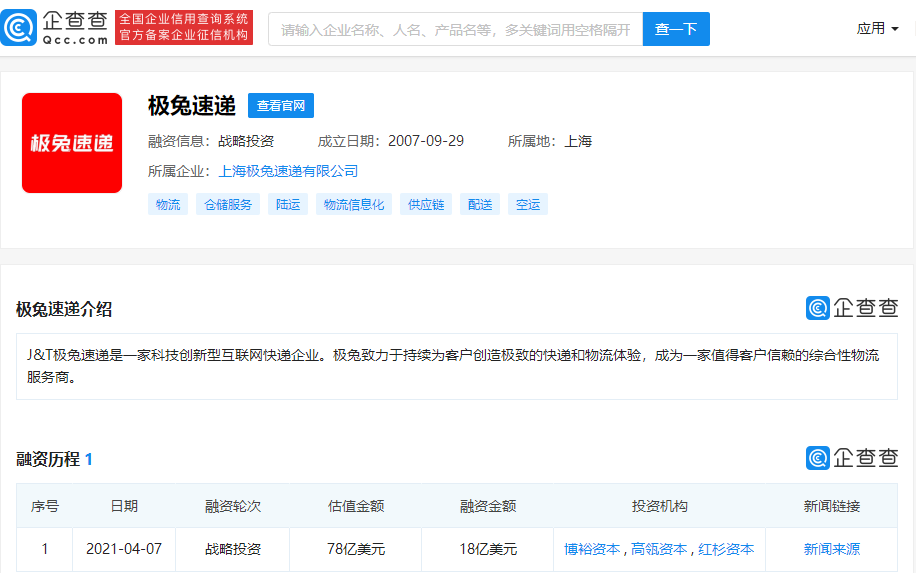Screen dimensions: 916x573
Task: Open 高瓴资本 investor link
Action: click(659, 549)
